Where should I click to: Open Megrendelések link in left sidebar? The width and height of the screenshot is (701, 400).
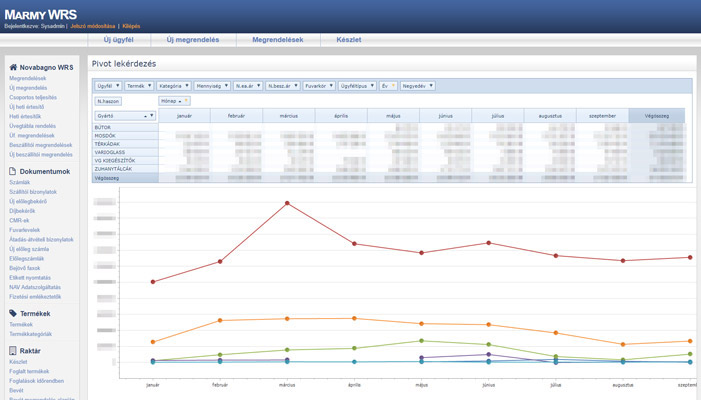(27, 78)
